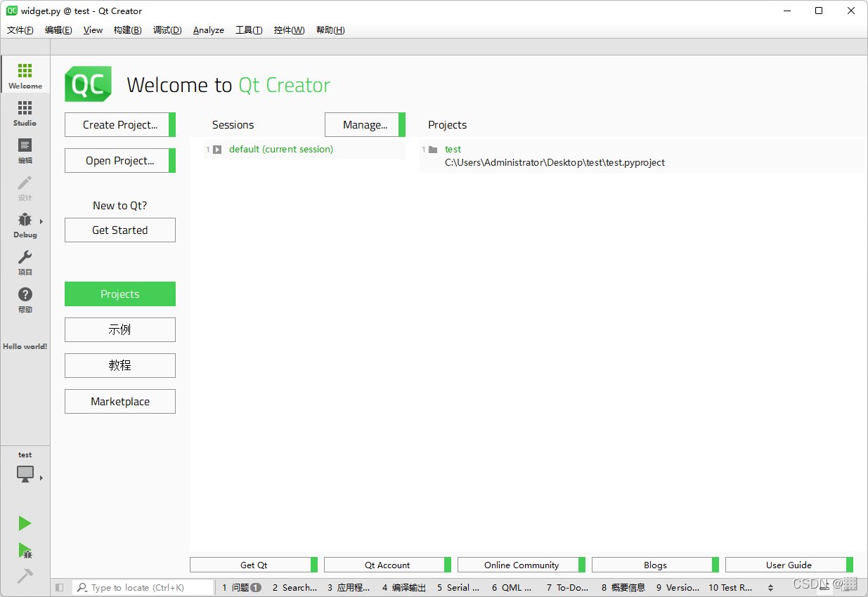868x597 pixels.
Task: Click the Get Qt button
Action: coord(254,565)
